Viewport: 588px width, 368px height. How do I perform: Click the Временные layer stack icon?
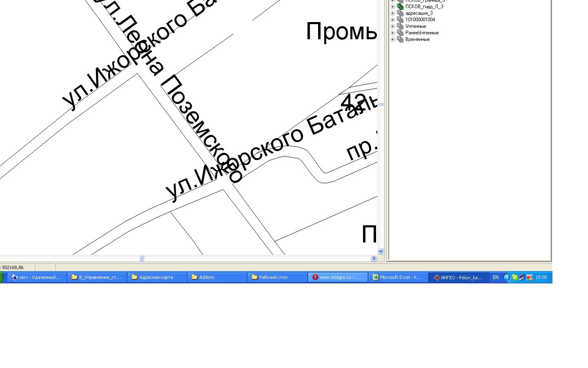400,39
